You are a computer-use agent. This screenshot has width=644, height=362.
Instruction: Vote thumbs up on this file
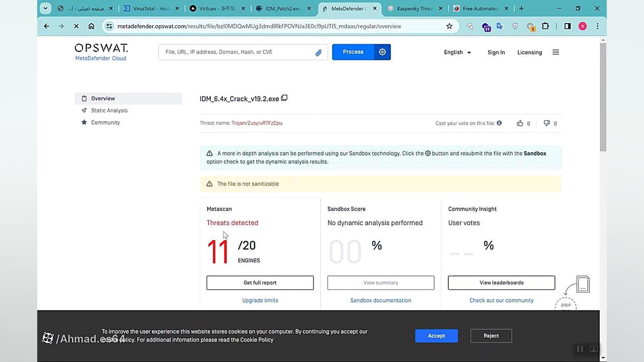coord(520,123)
